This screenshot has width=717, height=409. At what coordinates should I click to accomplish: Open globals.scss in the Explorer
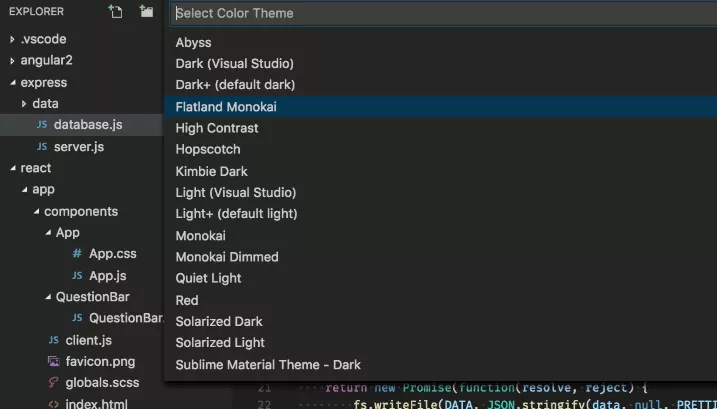click(x=102, y=382)
